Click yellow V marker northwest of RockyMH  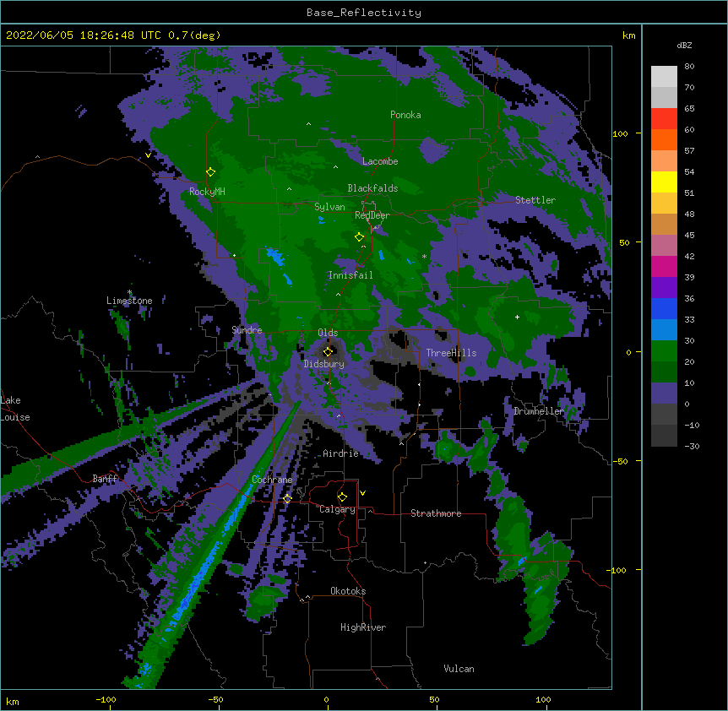point(148,155)
